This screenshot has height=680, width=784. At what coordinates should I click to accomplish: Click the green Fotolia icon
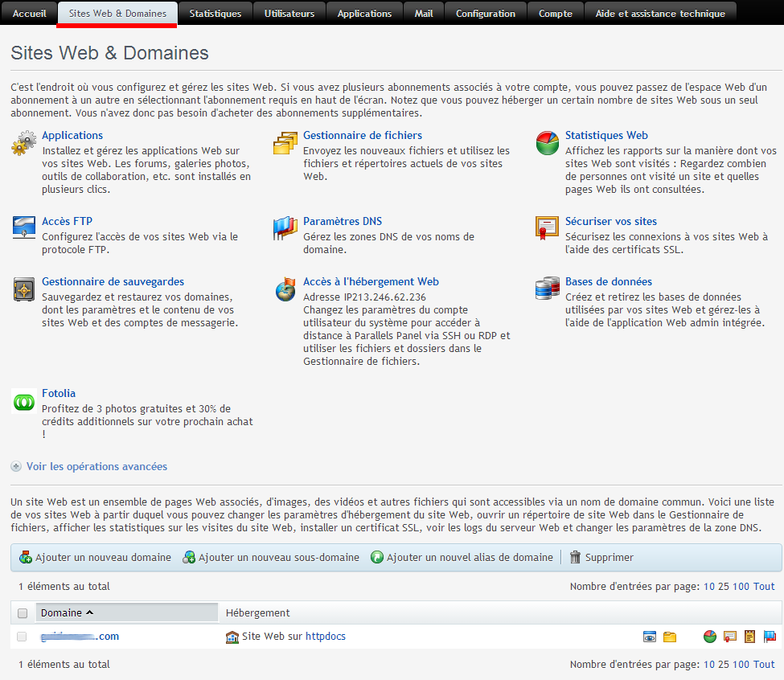pyautogui.click(x=24, y=401)
